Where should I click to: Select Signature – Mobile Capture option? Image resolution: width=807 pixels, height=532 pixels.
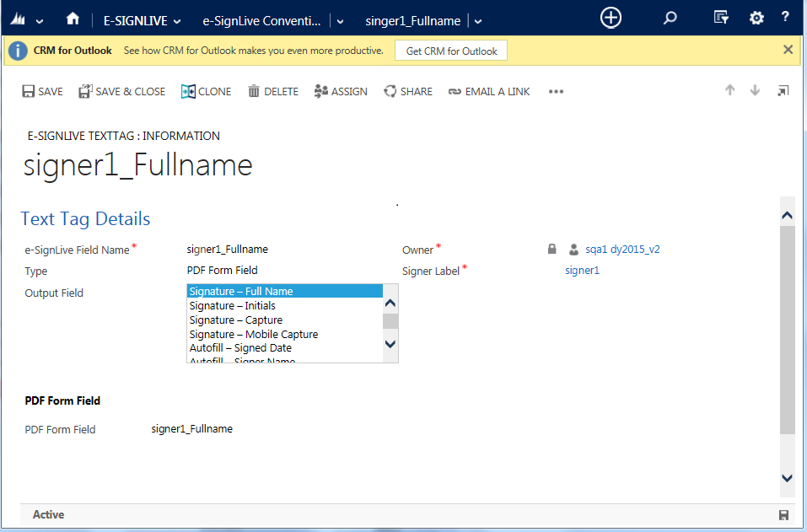[285, 335]
